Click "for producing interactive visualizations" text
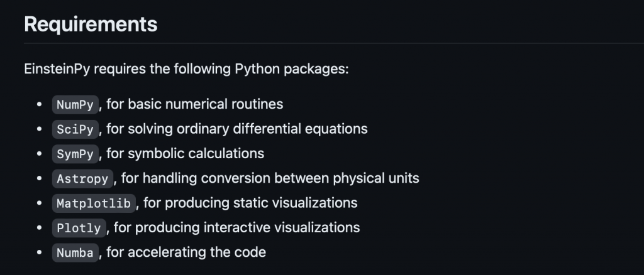 coord(236,227)
